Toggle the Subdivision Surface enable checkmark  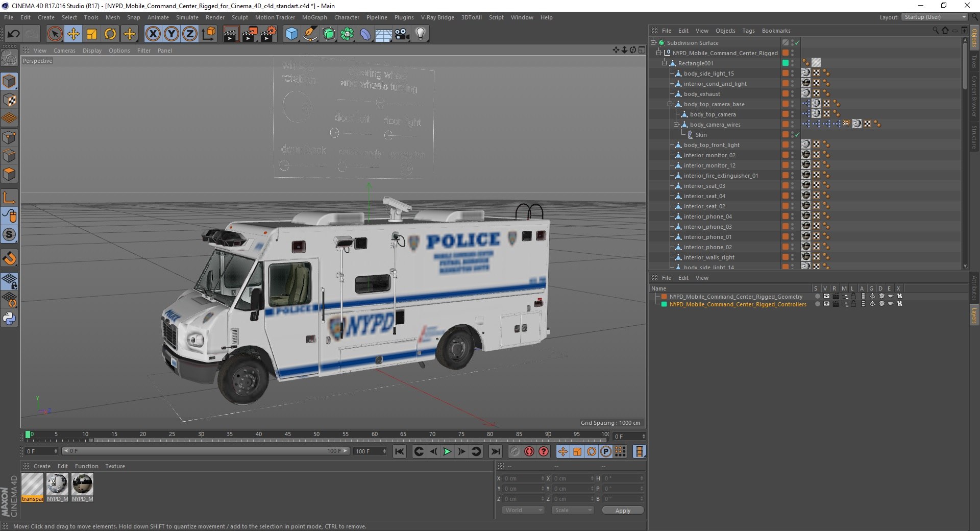pyautogui.click(x=797, y=43)
